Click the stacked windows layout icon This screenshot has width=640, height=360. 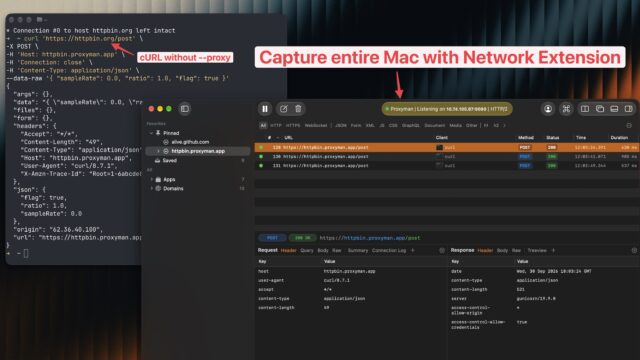coord(600,109)
